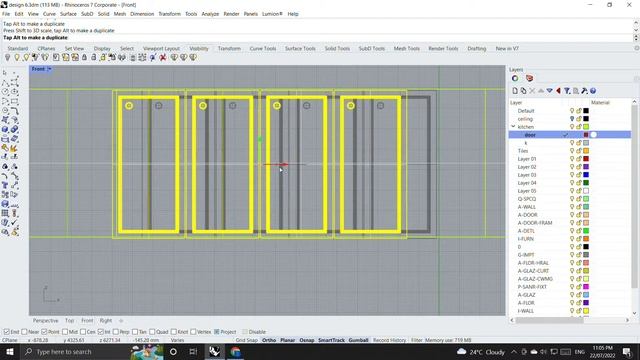Collapse the kitchen layer group

click(513, 127)
